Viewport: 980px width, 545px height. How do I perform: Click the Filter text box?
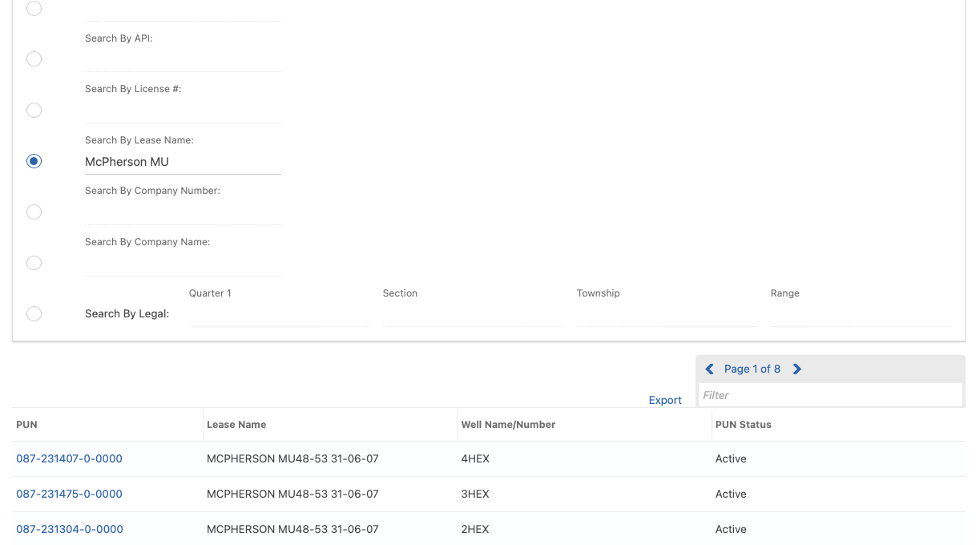pos(829,395)
